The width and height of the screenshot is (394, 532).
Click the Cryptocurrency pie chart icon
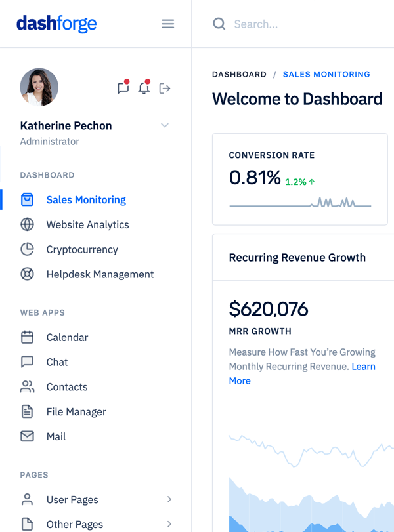[x=27, y=249]
